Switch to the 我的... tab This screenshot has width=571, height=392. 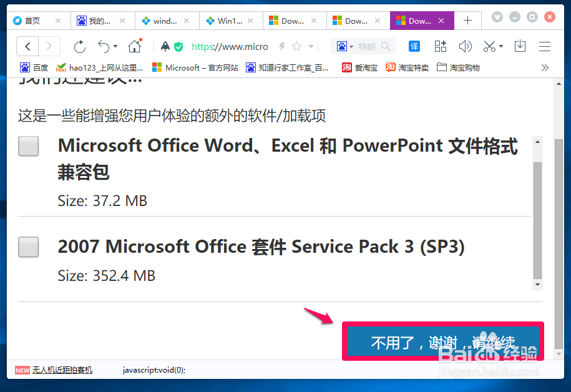click(x=99, y=21)
